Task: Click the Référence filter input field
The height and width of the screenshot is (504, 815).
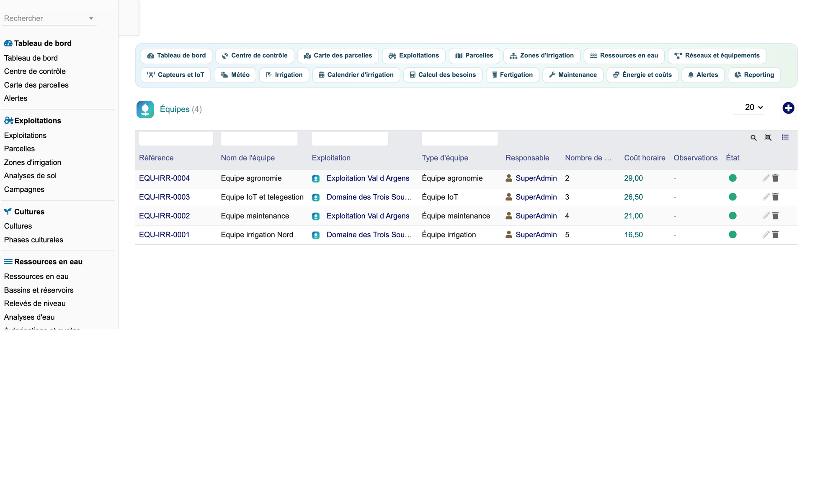Action: (176, 139)
